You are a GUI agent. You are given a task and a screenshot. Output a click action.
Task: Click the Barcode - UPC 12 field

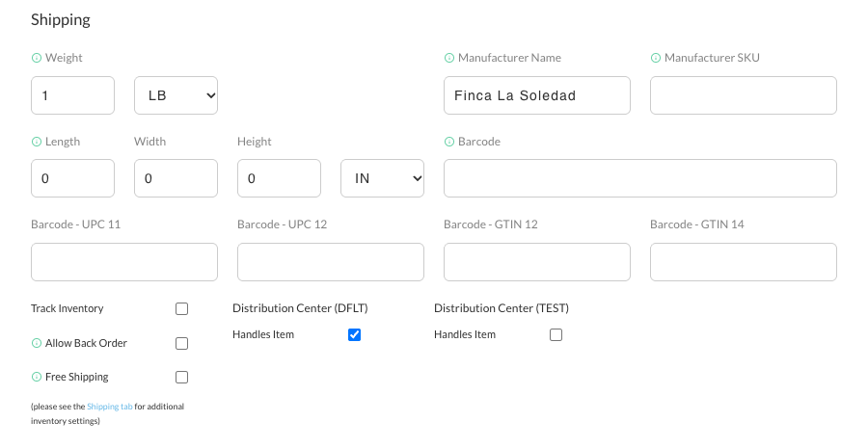pyautogui.click(x=331, y=262)
